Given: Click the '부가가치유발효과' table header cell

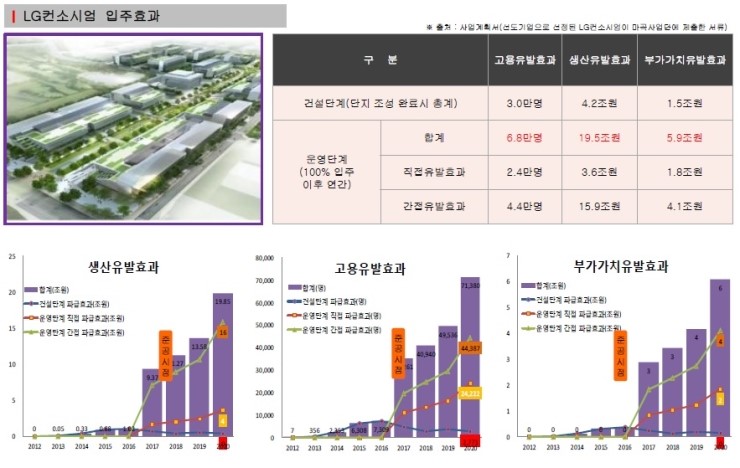Looking at the screenshot, I should coord(685,60).
